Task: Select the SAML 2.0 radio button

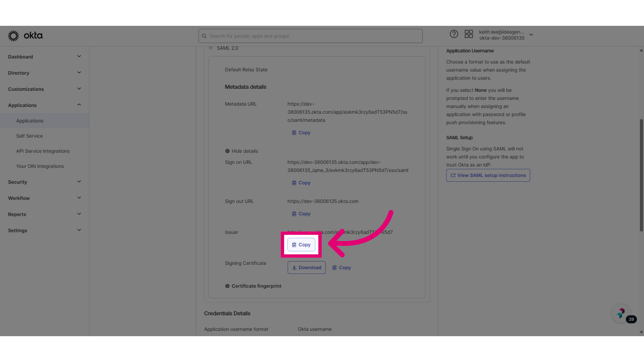Action: click(211, 48)
